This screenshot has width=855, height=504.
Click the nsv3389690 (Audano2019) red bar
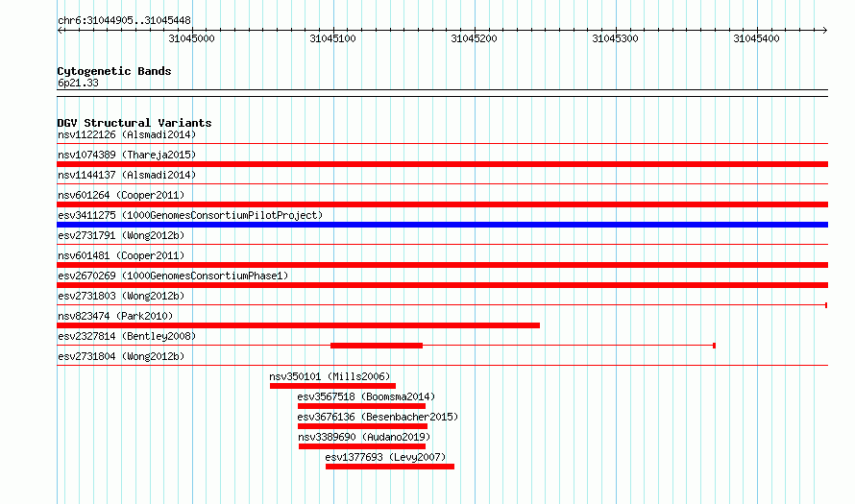coord(362,446)
